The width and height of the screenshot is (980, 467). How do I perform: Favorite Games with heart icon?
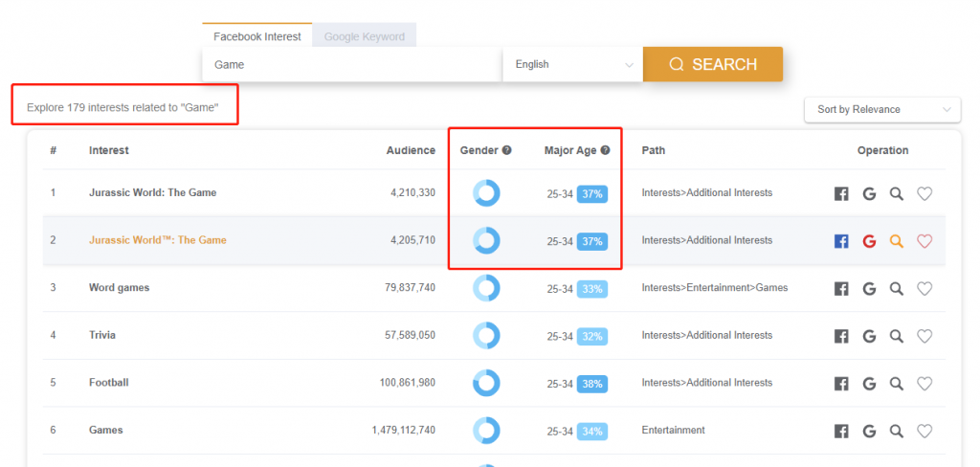pyautogui.click(x=924, y=432)
